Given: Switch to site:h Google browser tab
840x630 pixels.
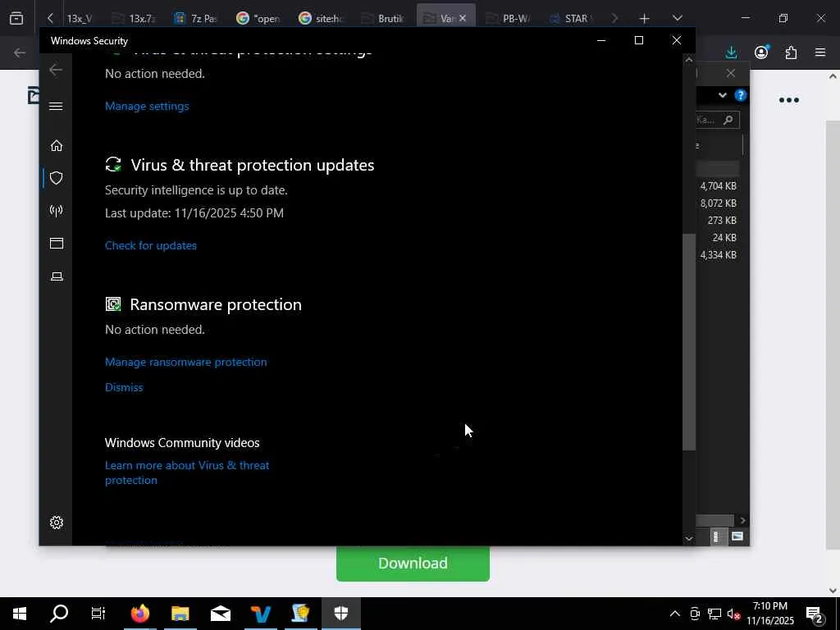Looking at the screenshot, I should (x=321, y=18).
